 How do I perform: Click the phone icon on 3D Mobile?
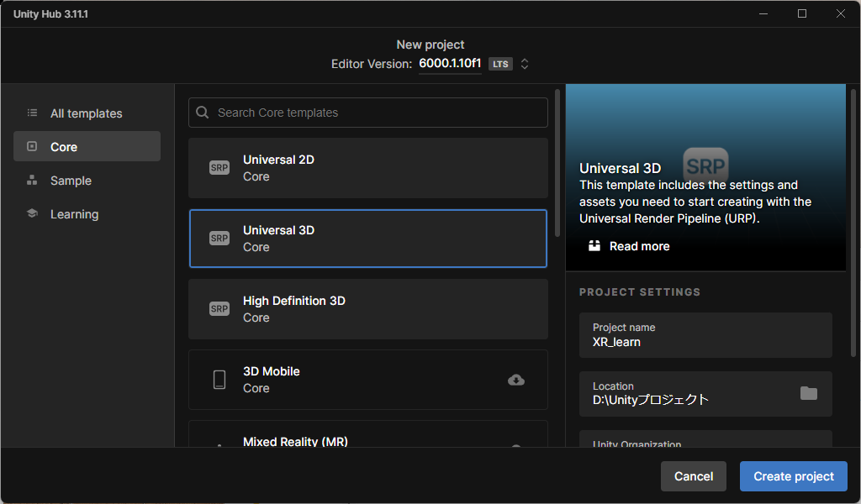tap(219, 380)
